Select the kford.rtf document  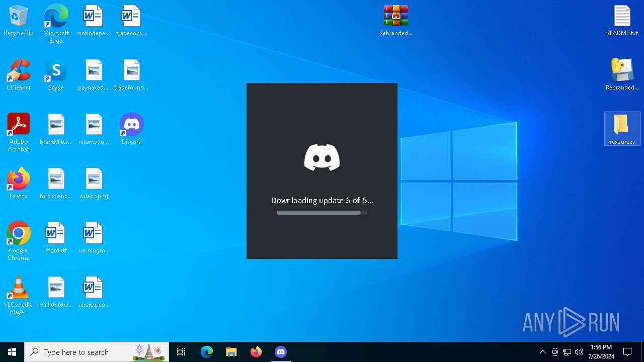tap(56, 238)
